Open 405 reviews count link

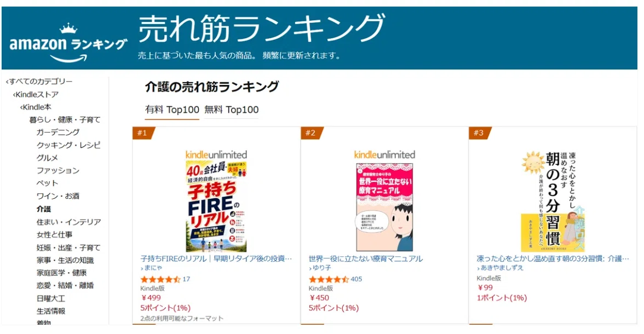pyautogui.click(x=356, y=279)
